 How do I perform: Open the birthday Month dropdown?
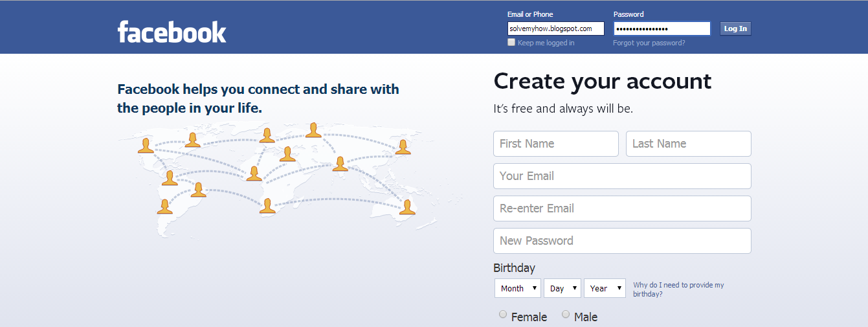(517, 288)
